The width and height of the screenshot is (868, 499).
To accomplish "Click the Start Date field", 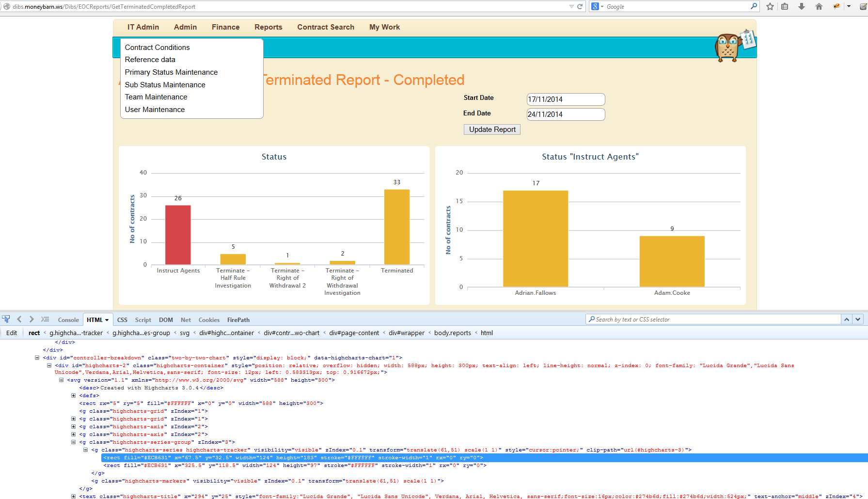I will (566, 99).
